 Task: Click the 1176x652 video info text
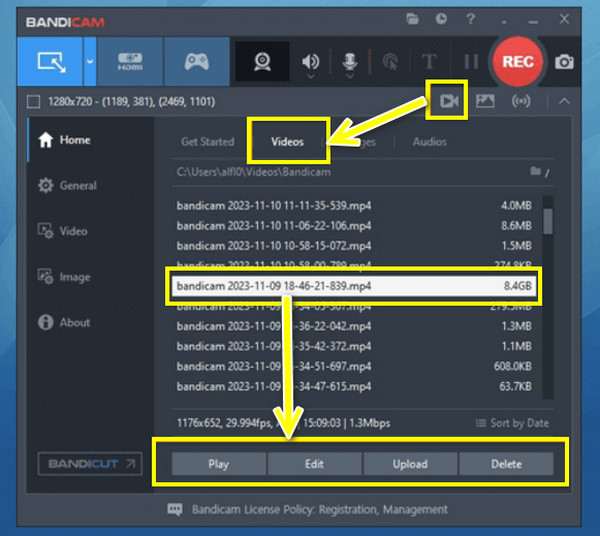[x=284, y=423]
